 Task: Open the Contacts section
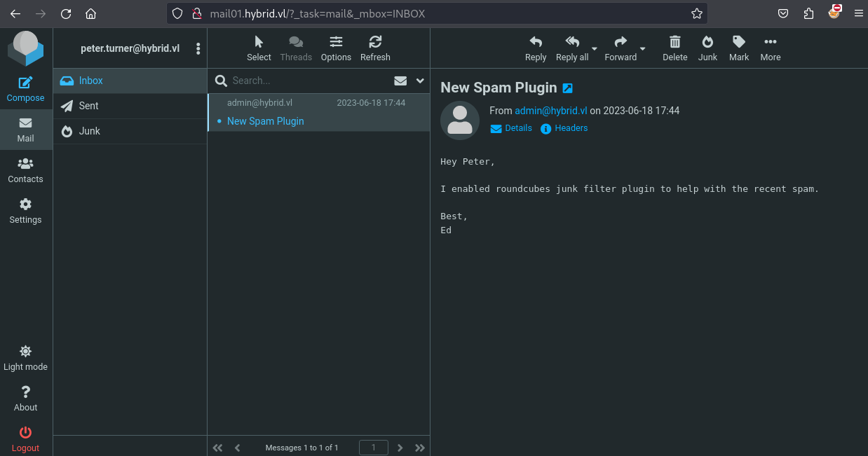25,170
